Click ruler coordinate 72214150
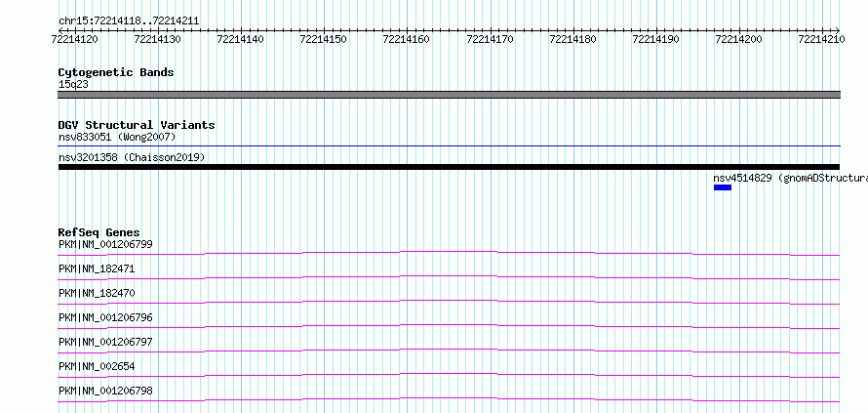Image resolution: width=868 pixels, height=413 pixels. (323, 39)
